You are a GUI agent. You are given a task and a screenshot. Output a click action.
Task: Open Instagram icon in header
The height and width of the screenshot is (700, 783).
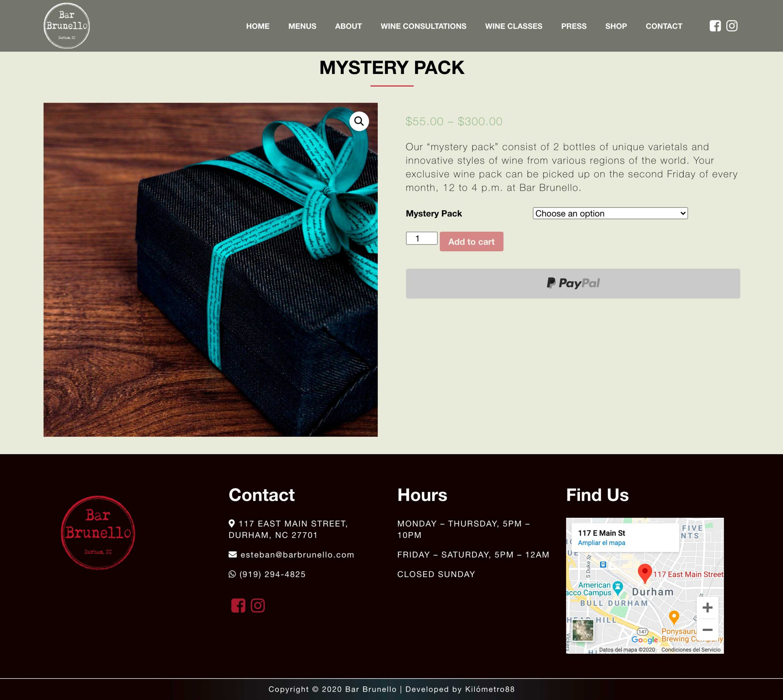click(731, 26)
